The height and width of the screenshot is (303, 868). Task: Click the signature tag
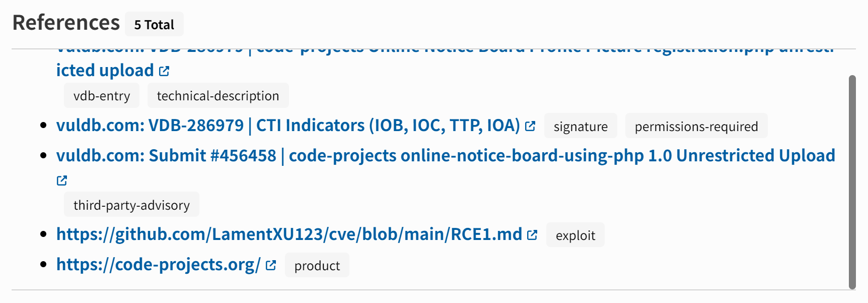581,127
